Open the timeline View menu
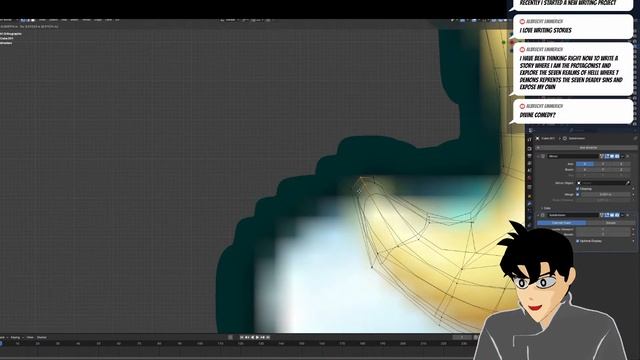 (x=30, y=338)
